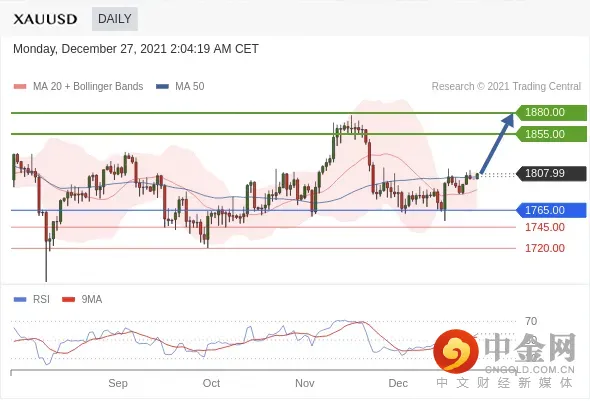Click the Oct label on time axis

(x=211, y=383)
